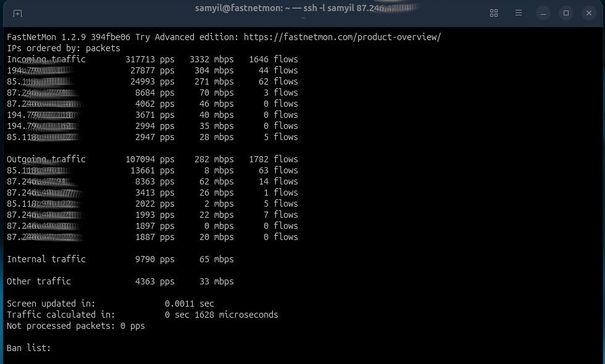Click the '1887 pps' value
The image size is (605, 364).
(x=155, y=237)
